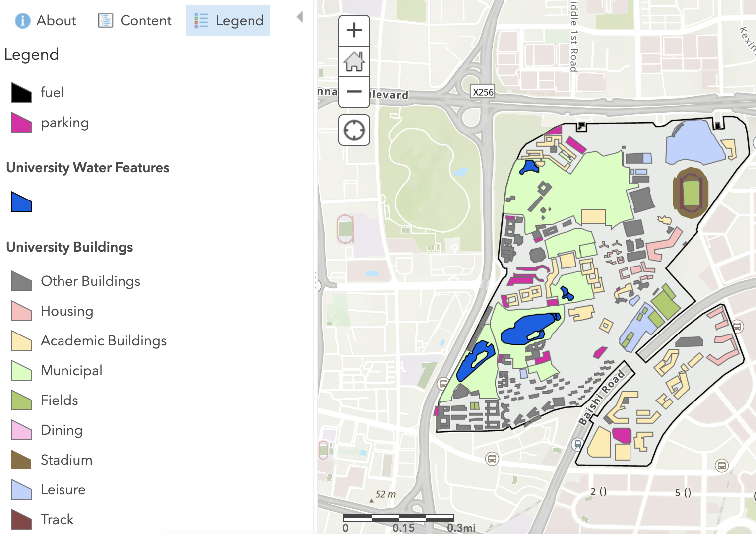The height and width of the screenshot is (534, 756).
Task: Collapse the side panel with arrow
Action: 300,17
